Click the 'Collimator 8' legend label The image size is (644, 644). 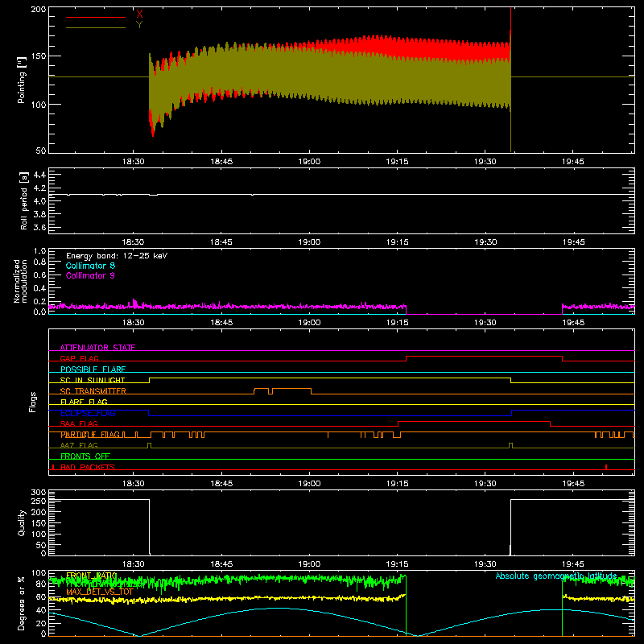coord(90,266)
